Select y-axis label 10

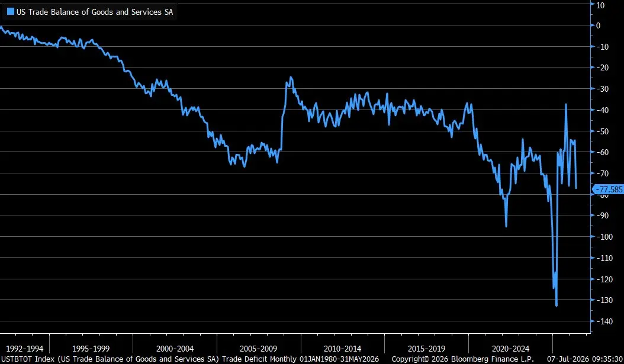600,5
